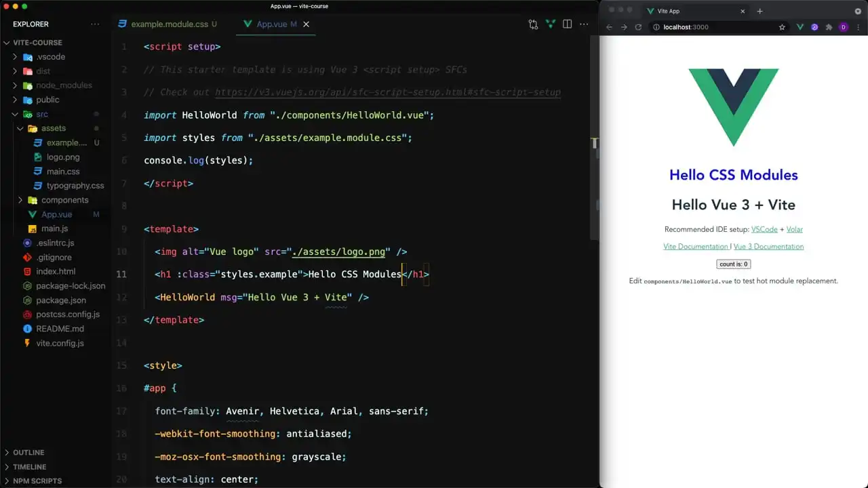Open main.js in the explorer
868x488 pixels.
(56, 228)
